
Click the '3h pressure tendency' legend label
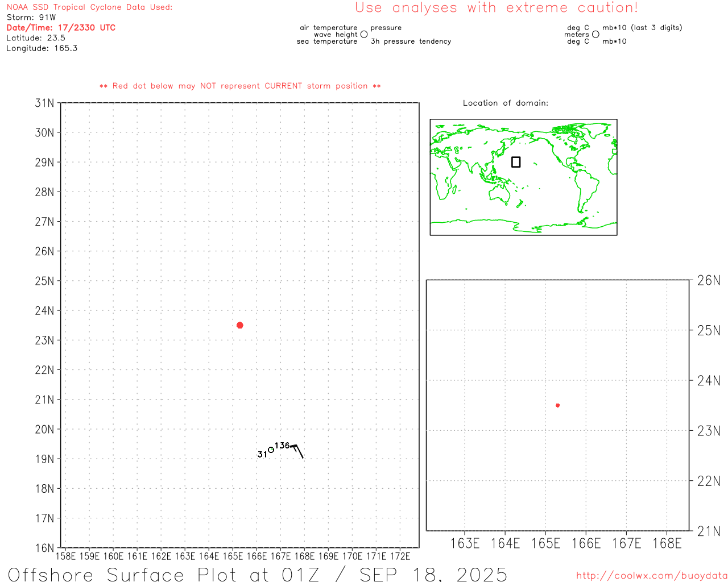411,41
